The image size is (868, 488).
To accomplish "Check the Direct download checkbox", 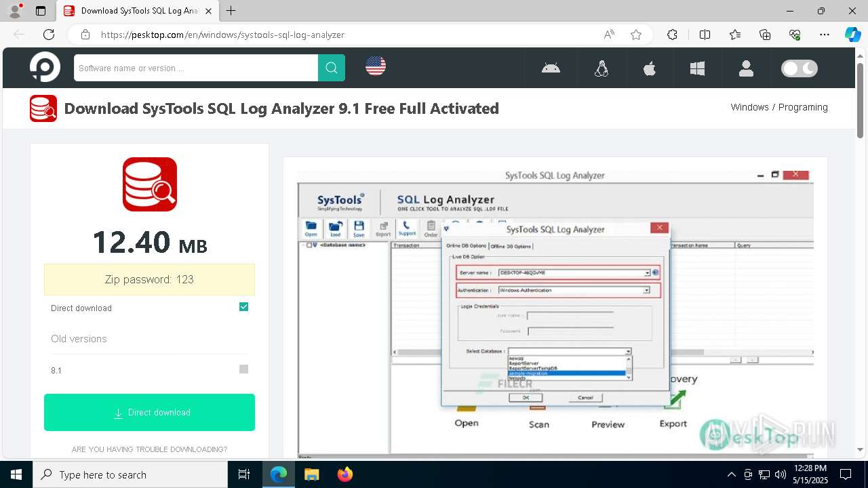I will 244,307.
